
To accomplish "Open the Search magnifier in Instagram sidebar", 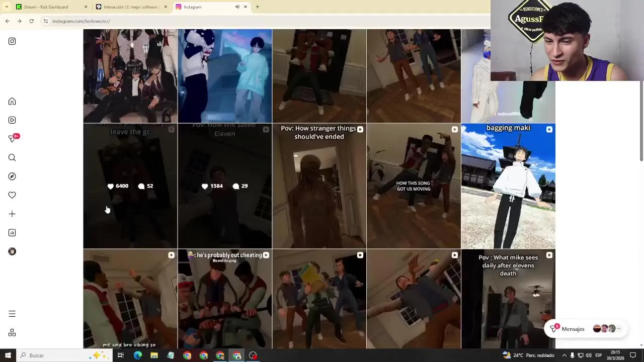I will point(12,158).
